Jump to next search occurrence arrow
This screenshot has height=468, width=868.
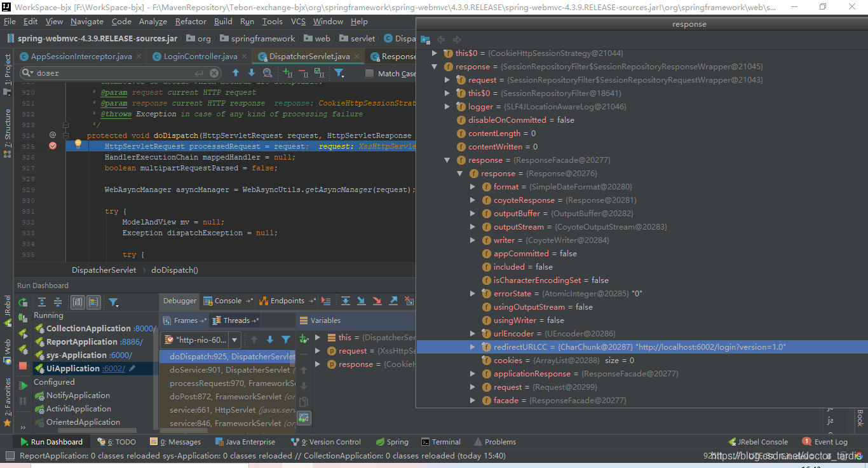(x=252, y=73)
